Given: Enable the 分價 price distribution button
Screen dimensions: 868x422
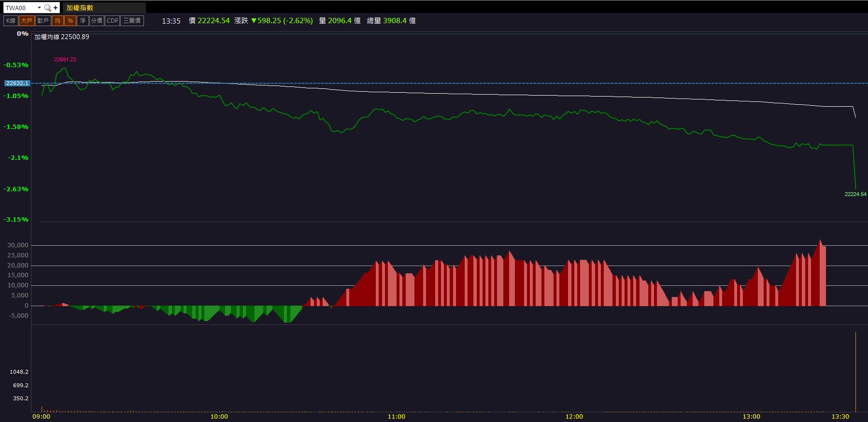Looking at the screenshot, I should [x=97, y=21].
